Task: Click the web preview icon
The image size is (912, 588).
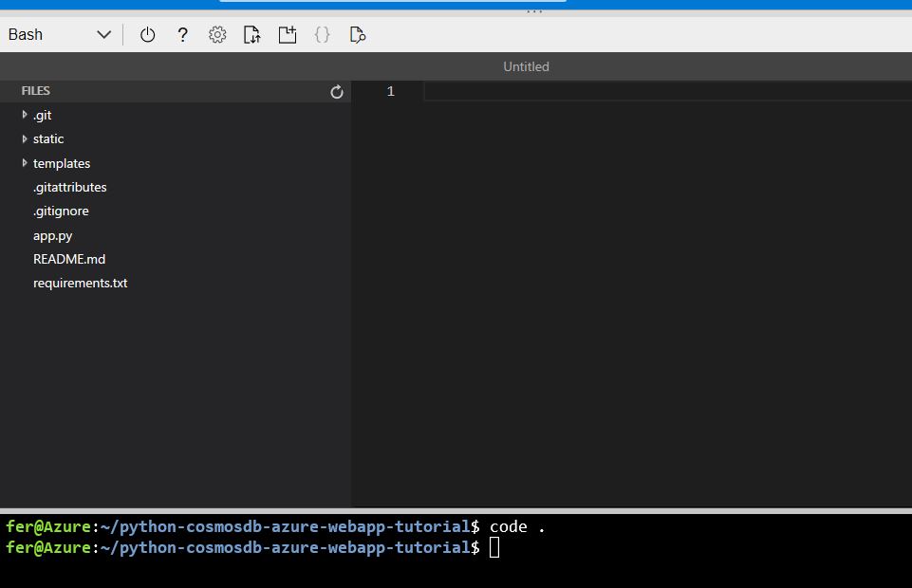Action: point(358,35)
